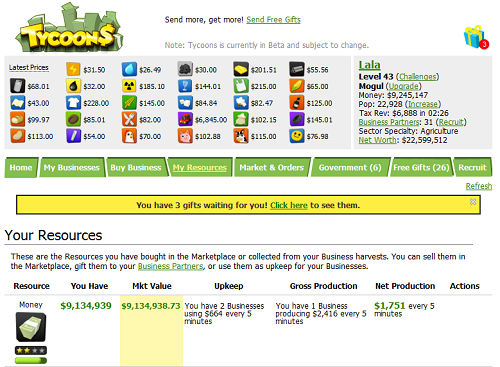Image resolution: width=500 pixels, height=367 pixels.
Task: Click the steel pipe icon priced $55.56
Action: [297, 69]
